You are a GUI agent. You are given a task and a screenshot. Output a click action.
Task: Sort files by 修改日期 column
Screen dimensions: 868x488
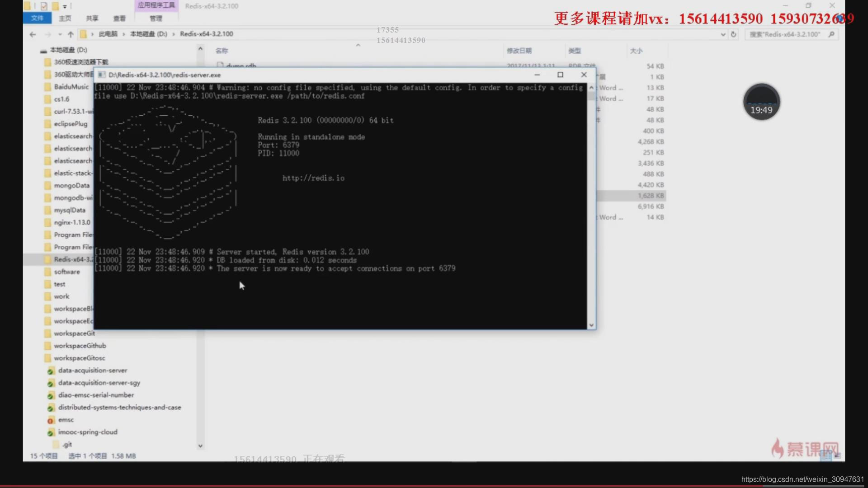tap(519, 51)
